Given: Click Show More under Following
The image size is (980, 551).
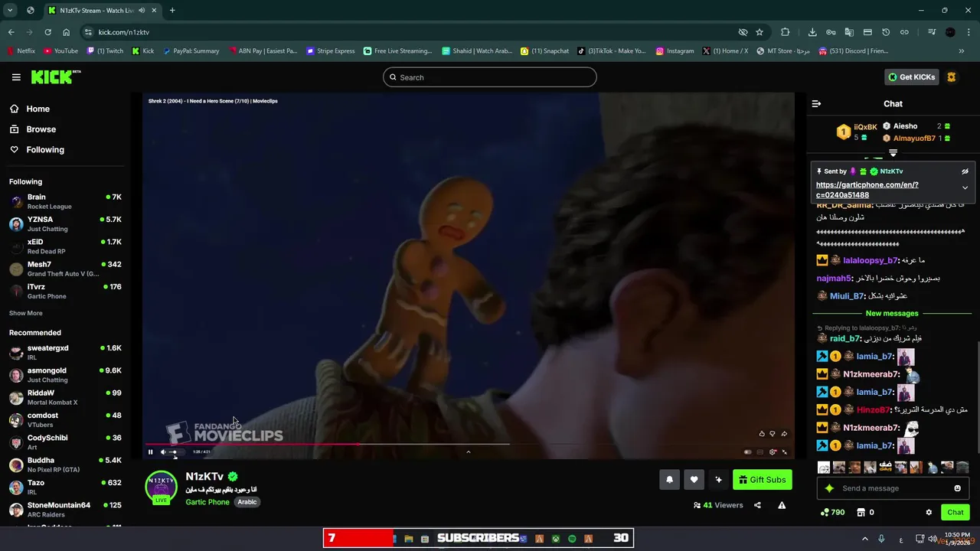Looking at the screenshot, I should pos(26,313).
